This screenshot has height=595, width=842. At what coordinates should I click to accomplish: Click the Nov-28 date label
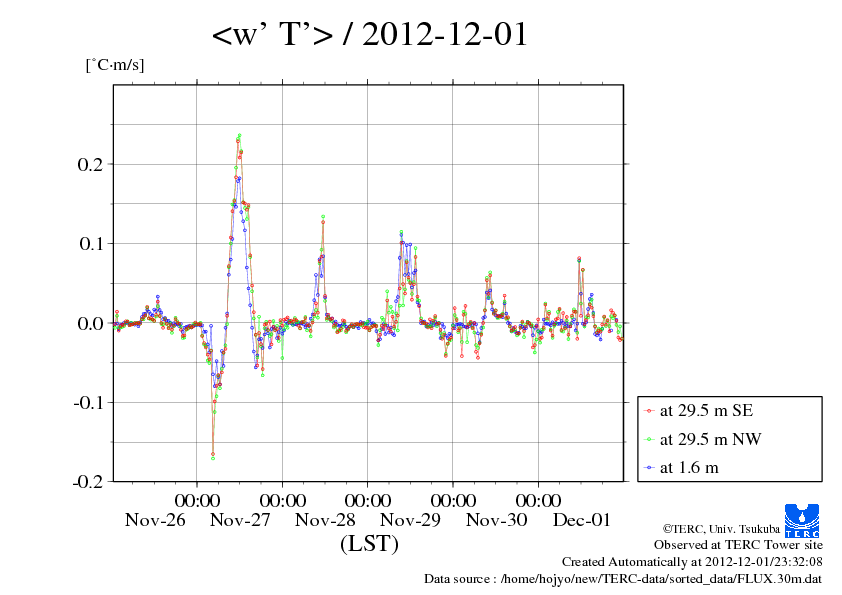coord(325,520)
